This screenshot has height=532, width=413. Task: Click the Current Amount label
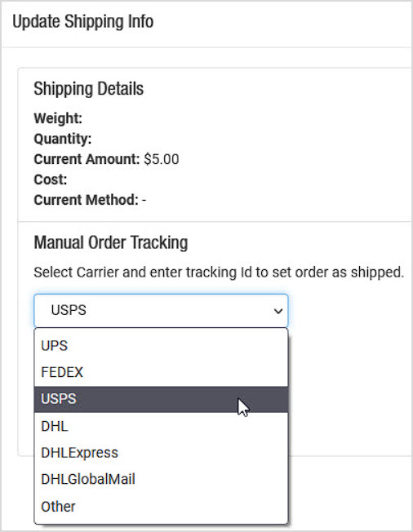click(x=87, y=159)
